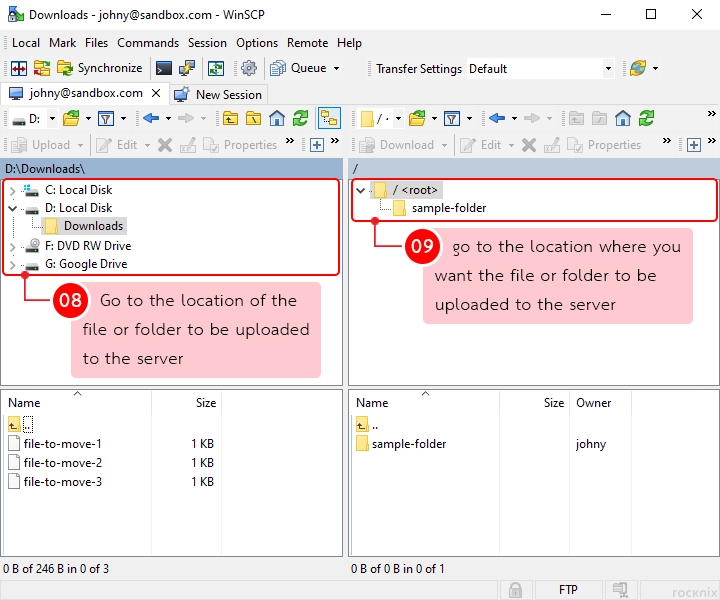Expand C: Local Disk tree node
Screen dimensions: 720x600
pyautogui.click(x=12, y=191)
